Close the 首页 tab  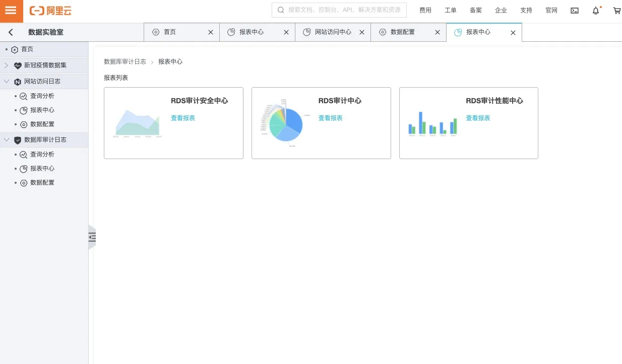(211, 32)
